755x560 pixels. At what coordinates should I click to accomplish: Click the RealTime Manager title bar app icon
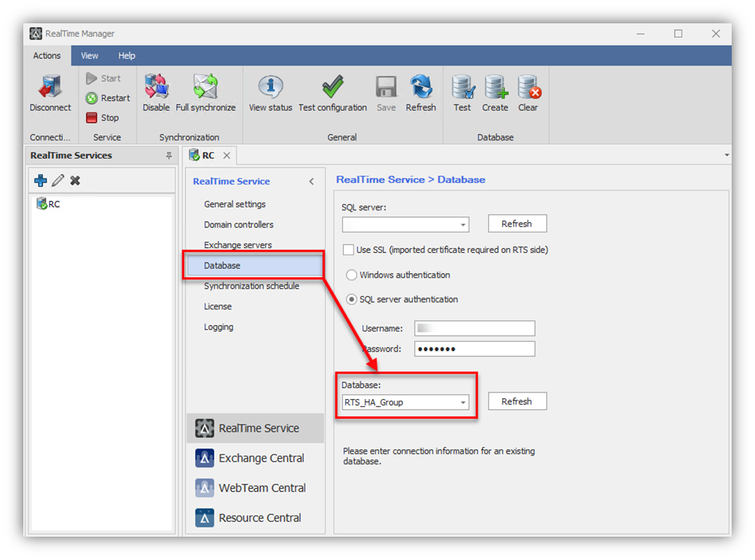coord(36,33)
